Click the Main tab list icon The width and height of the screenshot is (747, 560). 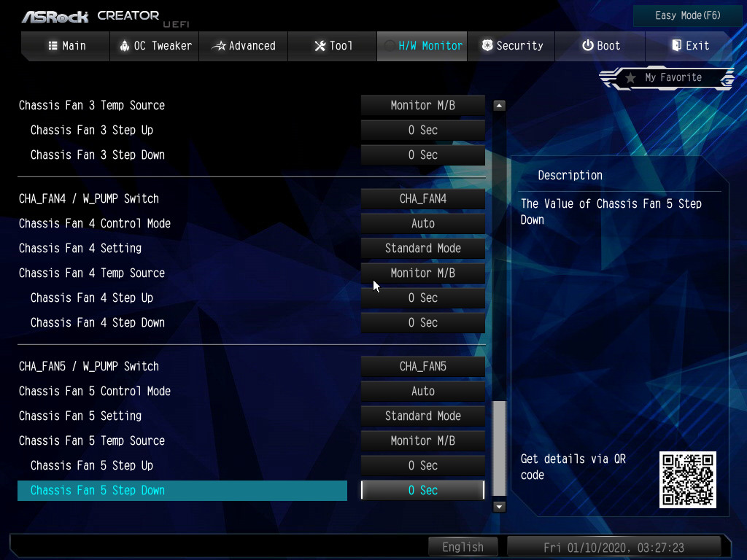(53, 46)
